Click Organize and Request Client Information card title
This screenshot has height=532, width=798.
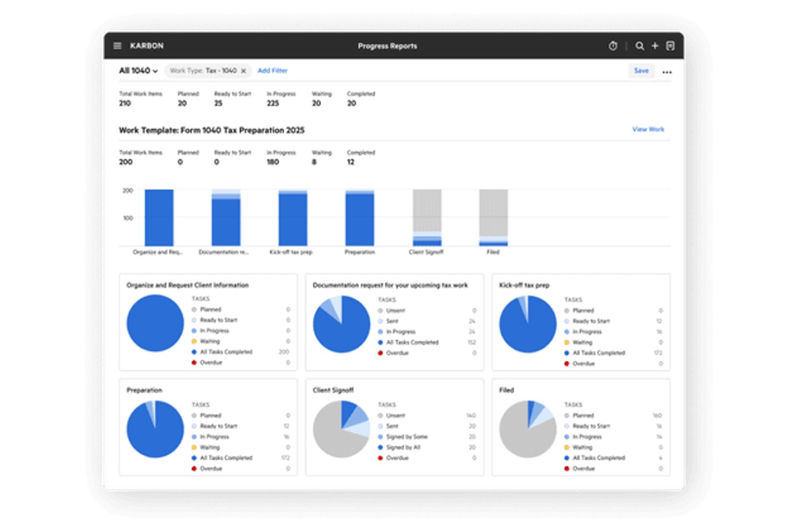pos(187,285)
